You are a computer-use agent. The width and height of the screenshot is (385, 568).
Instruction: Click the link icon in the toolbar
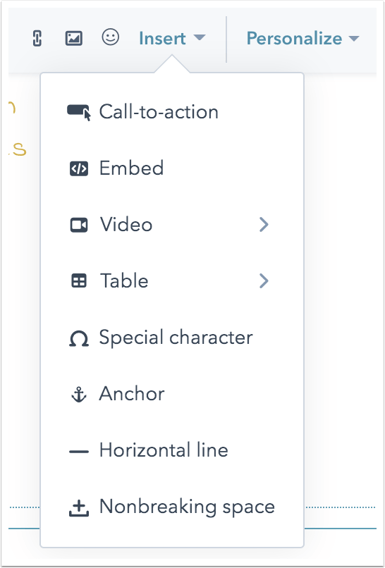pyautogui.click(x=37, y=38)
